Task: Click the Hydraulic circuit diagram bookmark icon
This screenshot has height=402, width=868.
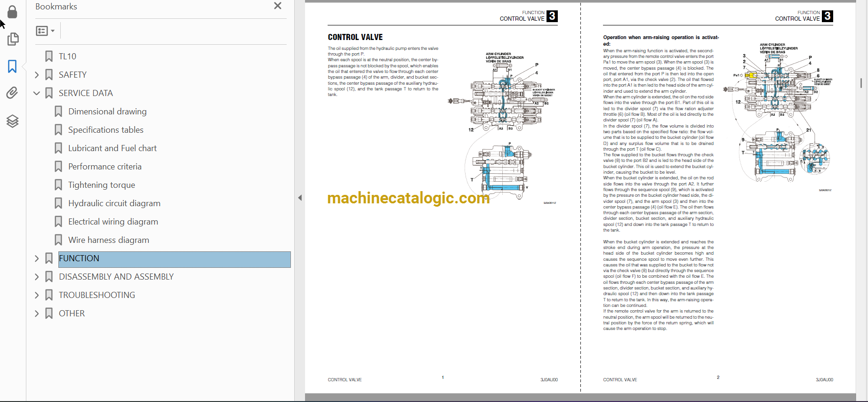Action: (58, 203)
